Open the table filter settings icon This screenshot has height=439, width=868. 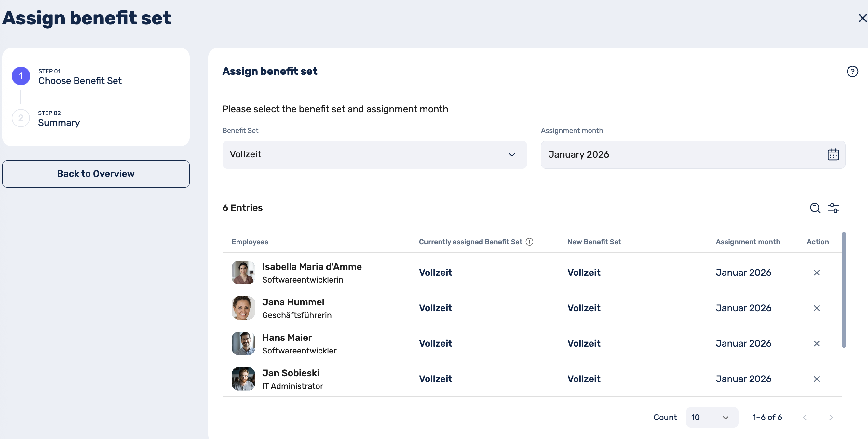point(833,208)
